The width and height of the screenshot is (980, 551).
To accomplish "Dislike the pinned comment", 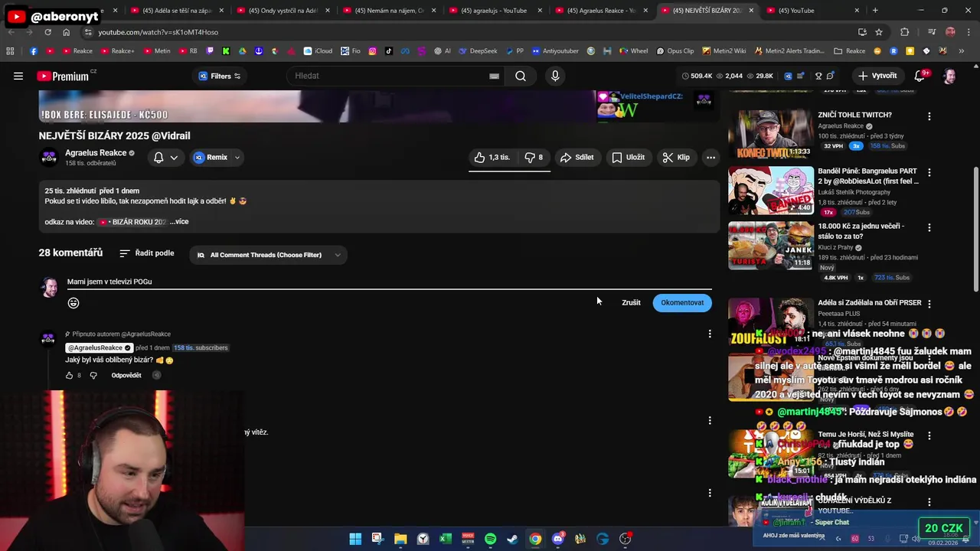I will (x=93, y=376).
